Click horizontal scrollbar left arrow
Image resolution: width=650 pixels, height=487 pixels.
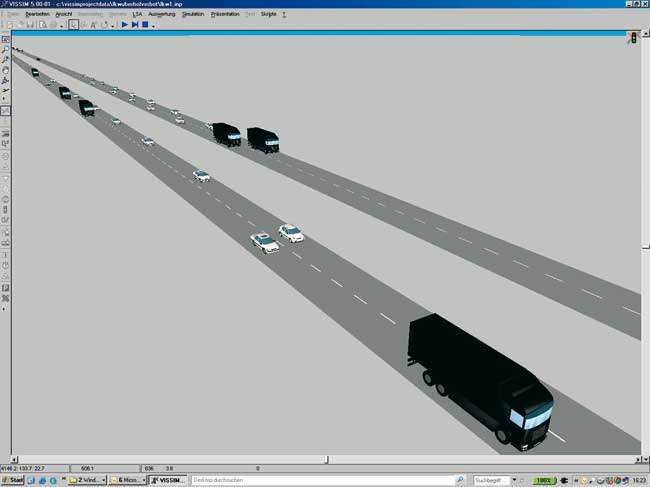click(15, 459)
